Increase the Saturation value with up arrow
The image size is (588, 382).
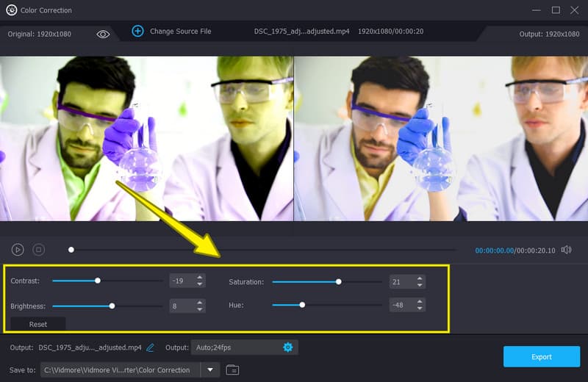point(420,278)
